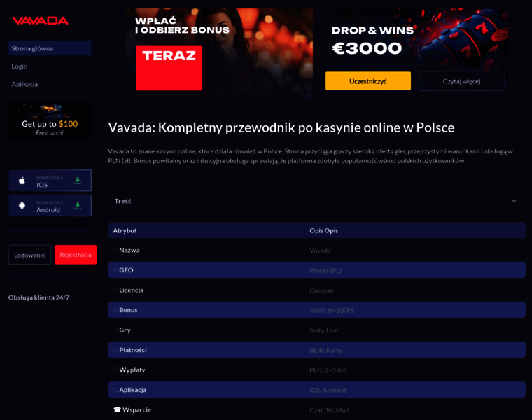Viewport: 532px width, 420px height.
Task: Click the GEO row label
Action: 126,270
